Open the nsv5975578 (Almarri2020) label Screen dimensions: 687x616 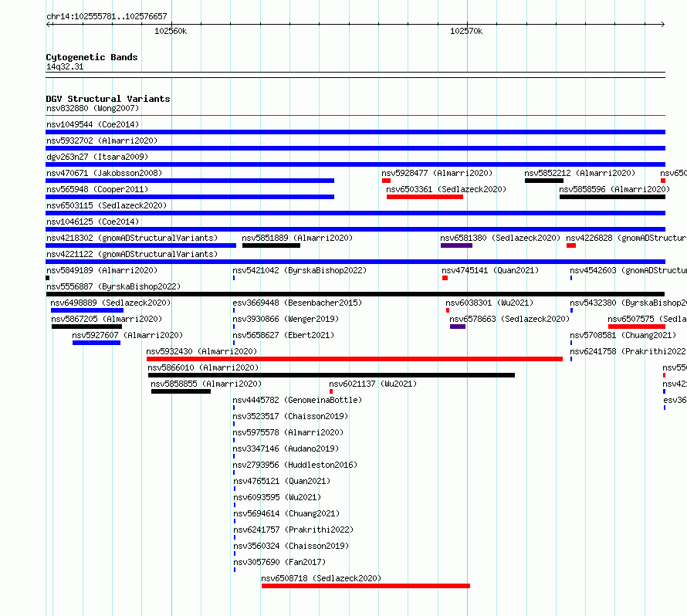coord(288,432)
